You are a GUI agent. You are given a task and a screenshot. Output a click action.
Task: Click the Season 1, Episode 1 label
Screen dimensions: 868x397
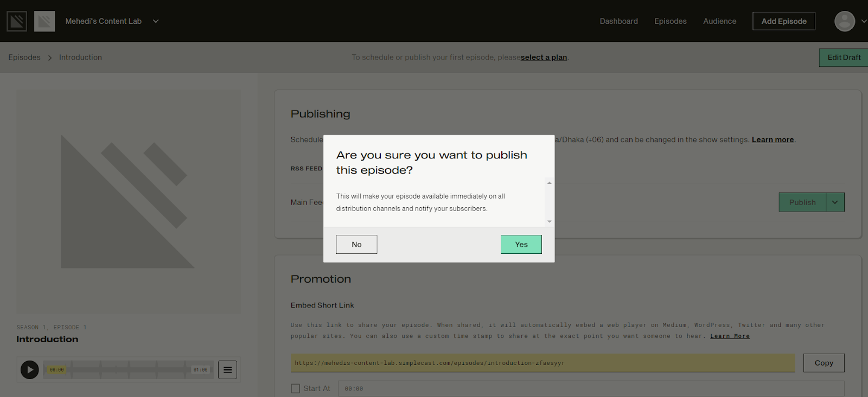point(52,328)
